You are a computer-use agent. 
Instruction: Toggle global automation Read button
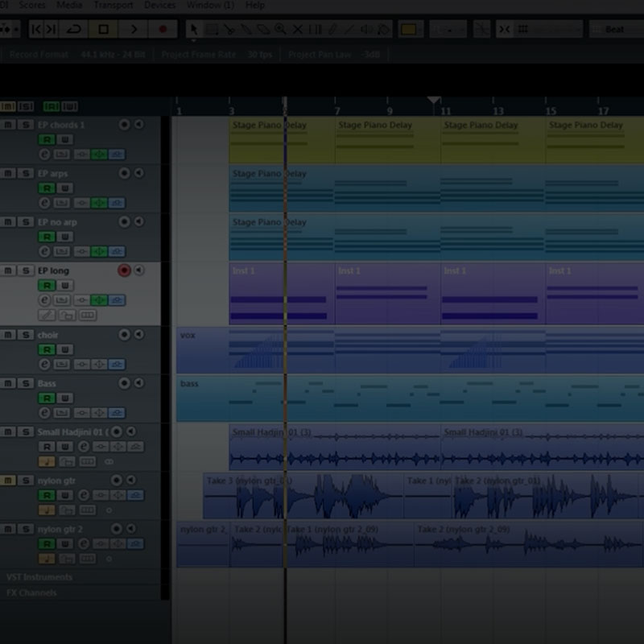52,107
